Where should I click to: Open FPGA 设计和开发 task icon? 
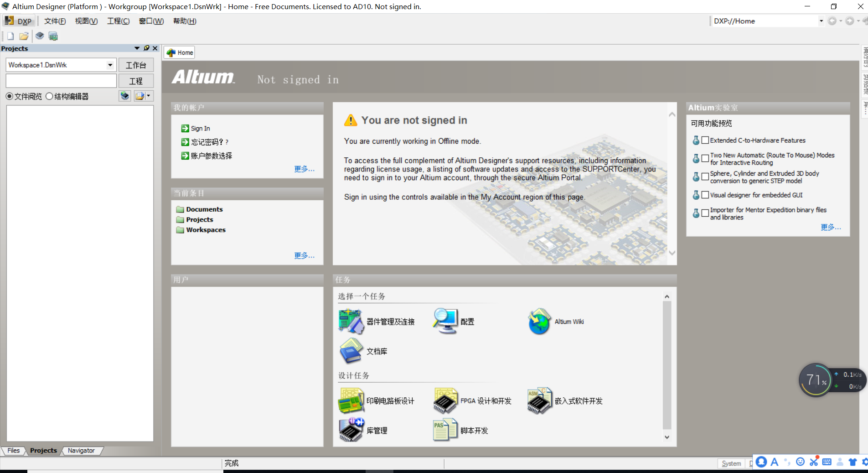coord(445,400)
